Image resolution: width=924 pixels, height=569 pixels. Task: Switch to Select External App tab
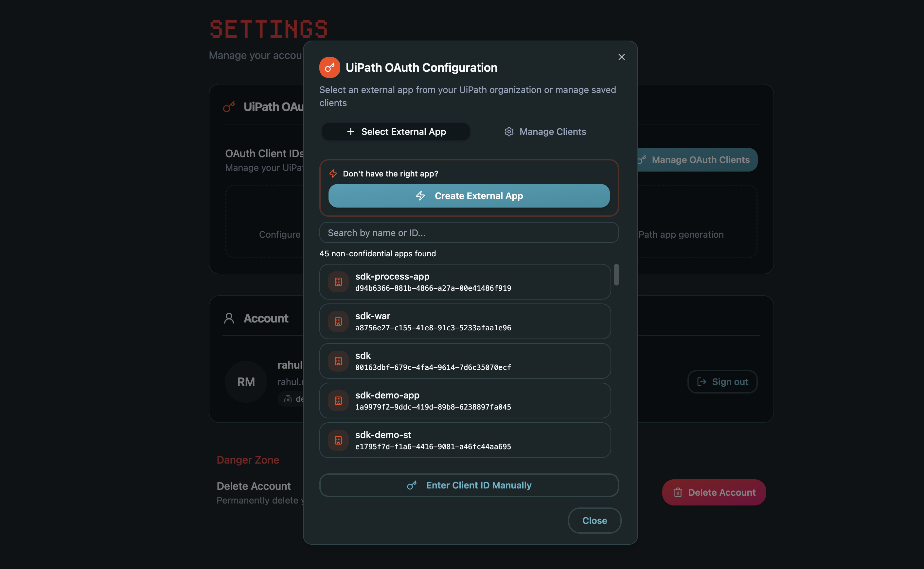click(396, 132)
